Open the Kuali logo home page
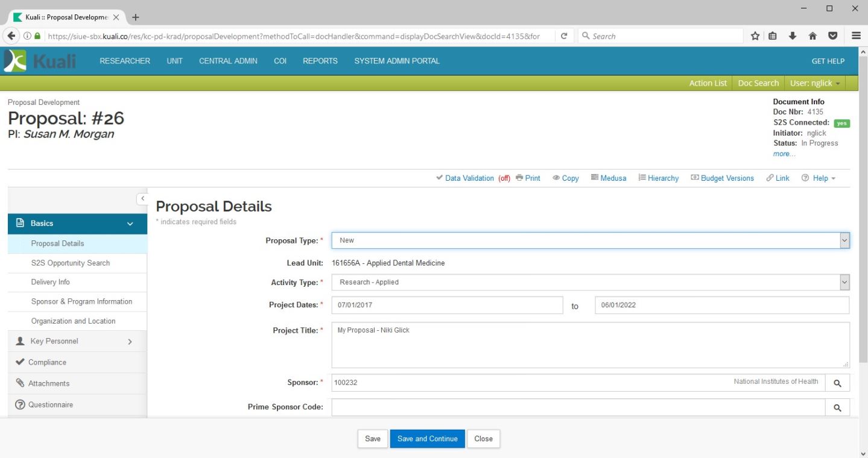 pos(41,61)
